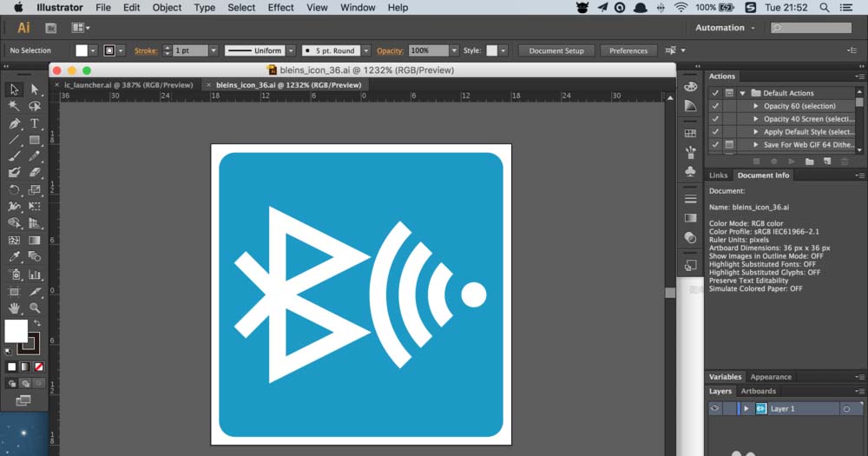Viewport: 868px width, 456px height.
Task: Create new action set folder icon
Action: point(809,162)
